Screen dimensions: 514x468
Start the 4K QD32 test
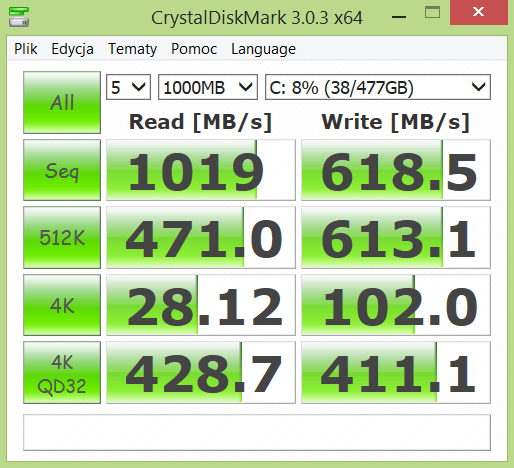[x=62, y=373]
